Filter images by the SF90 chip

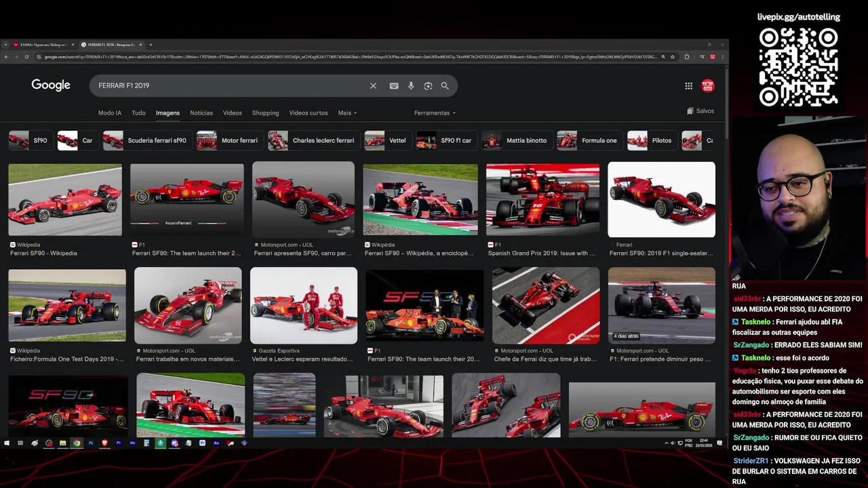click(31, 140)
